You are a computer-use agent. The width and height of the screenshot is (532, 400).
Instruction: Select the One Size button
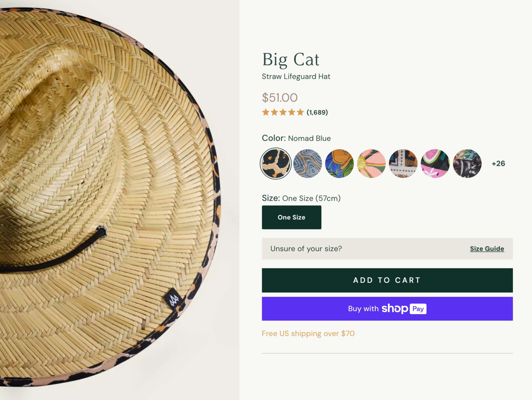[292, 217]
